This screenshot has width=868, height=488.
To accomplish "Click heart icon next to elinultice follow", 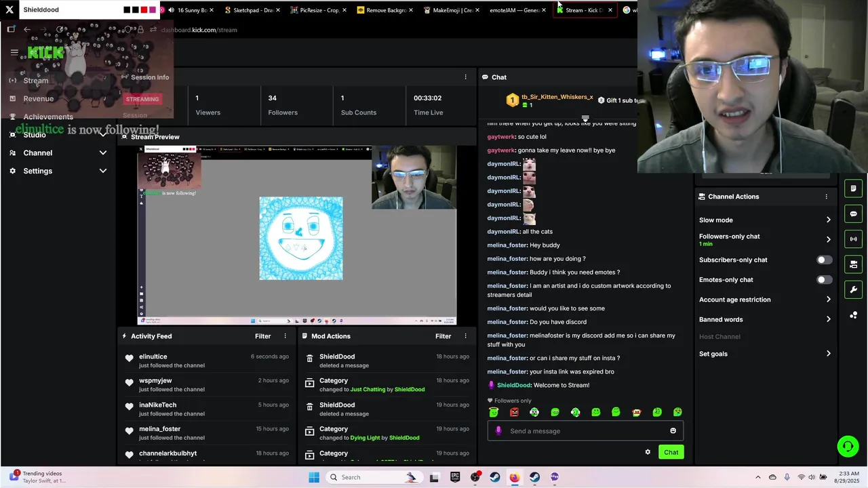I will [x=129, y=359].
